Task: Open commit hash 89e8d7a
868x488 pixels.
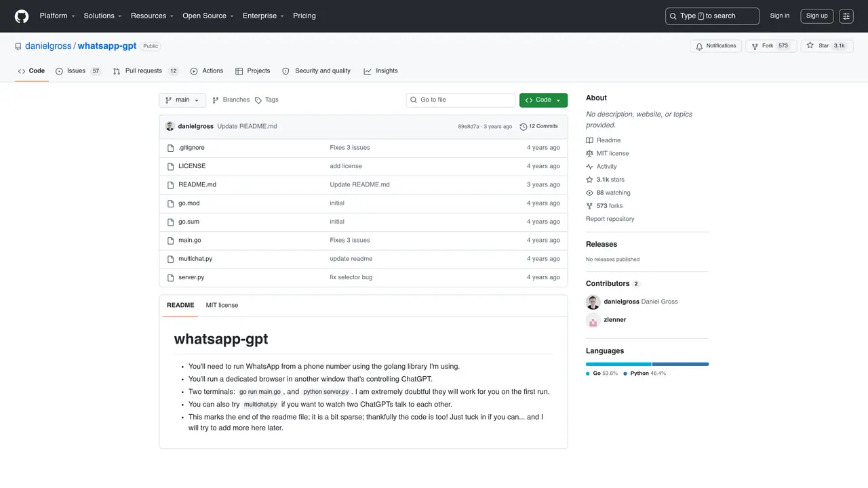Action: [469, 127]
